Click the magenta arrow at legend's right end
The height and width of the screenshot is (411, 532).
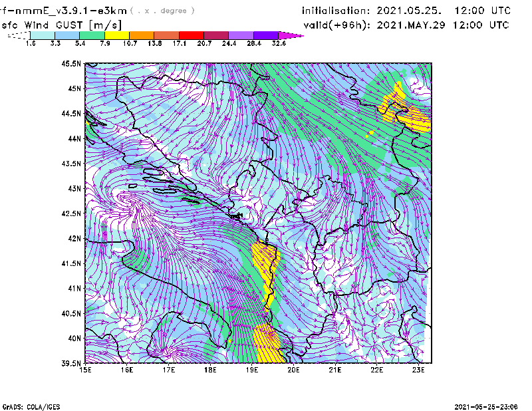click(291, 35)
